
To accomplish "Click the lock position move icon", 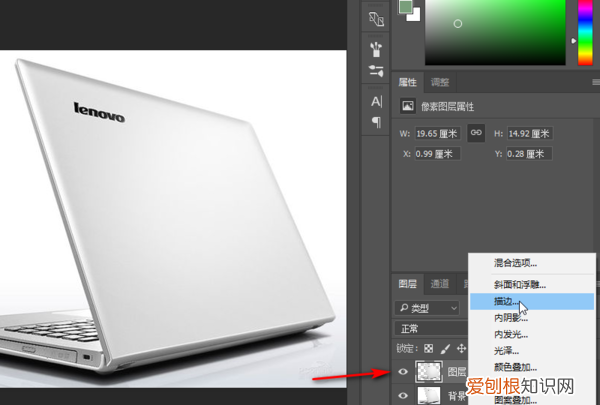I will 460,348.
